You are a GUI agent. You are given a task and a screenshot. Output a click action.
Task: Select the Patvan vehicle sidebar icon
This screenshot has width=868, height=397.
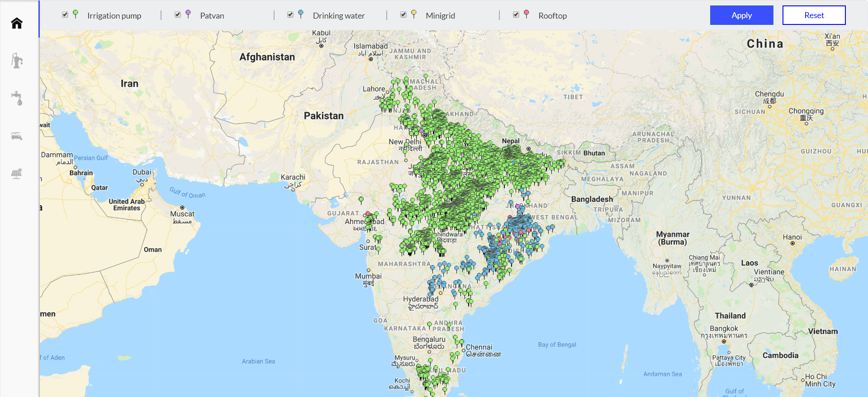click(x=17, y=136)
